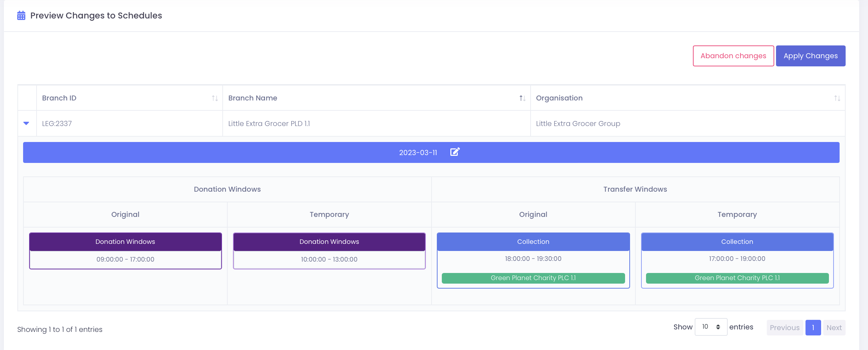
Task: Click the temporary Collection card header
Action: pyautogui.click(x=737, y=242)
